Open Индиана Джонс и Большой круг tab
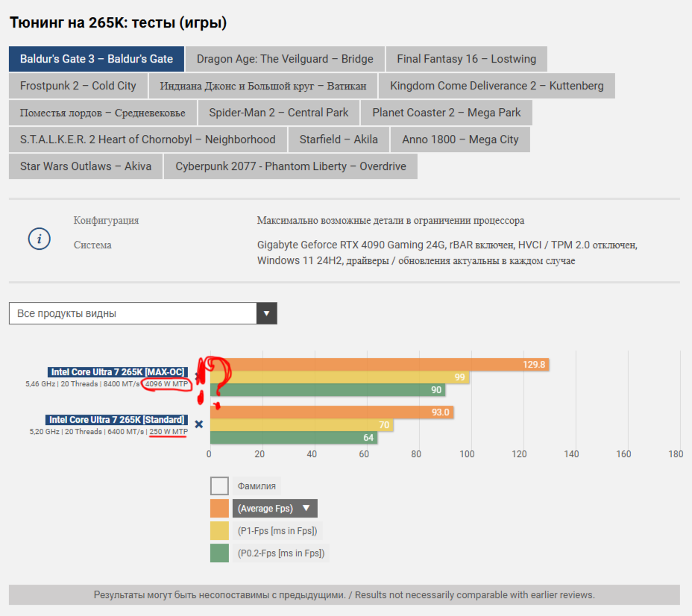Image resolution: width=692 pixels, height=616 pixels. point(263,86)
